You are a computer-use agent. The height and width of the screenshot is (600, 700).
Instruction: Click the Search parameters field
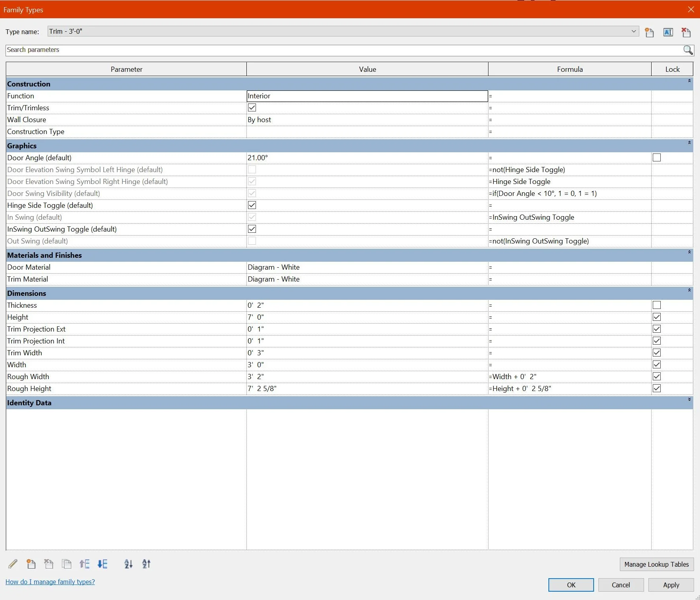(x=344, y=50)
